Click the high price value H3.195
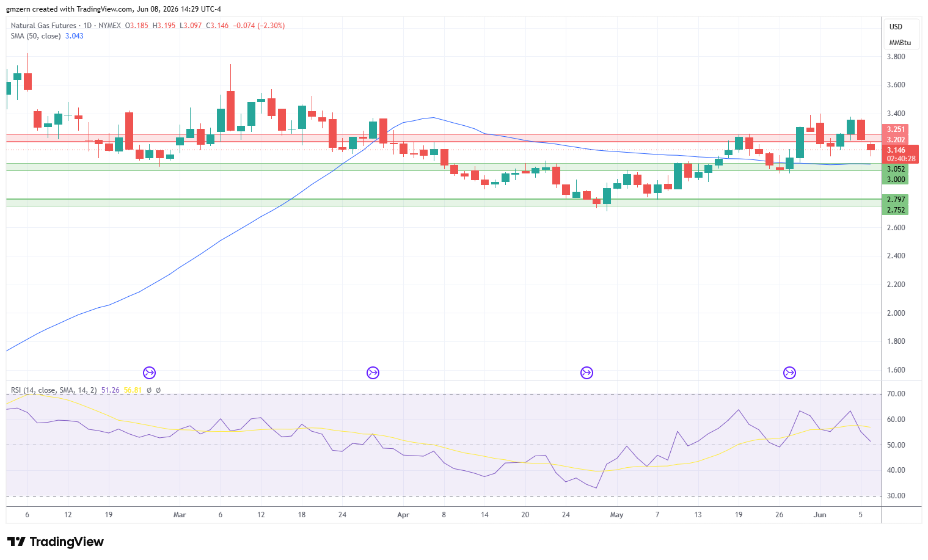 [x=164, y=26]
